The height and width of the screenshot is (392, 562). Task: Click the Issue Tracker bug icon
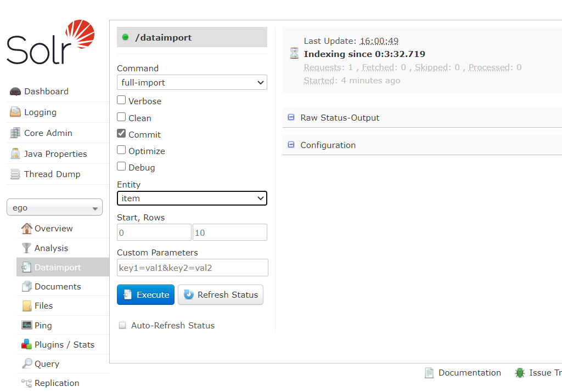point(520,373)
